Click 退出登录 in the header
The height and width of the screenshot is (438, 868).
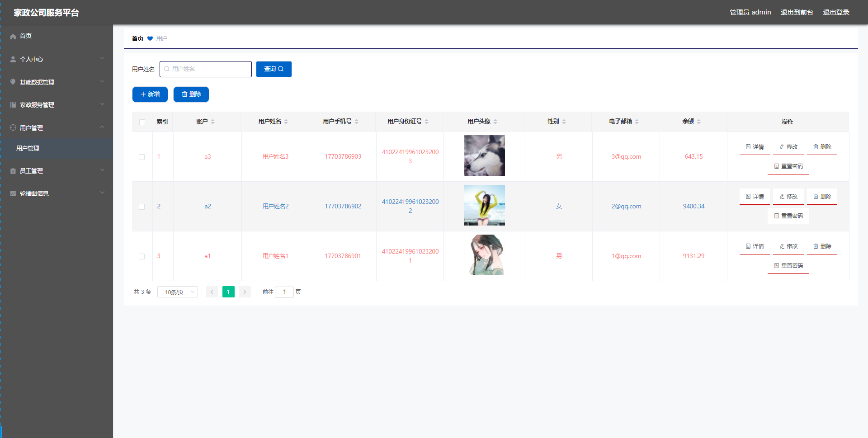(836, 12)
